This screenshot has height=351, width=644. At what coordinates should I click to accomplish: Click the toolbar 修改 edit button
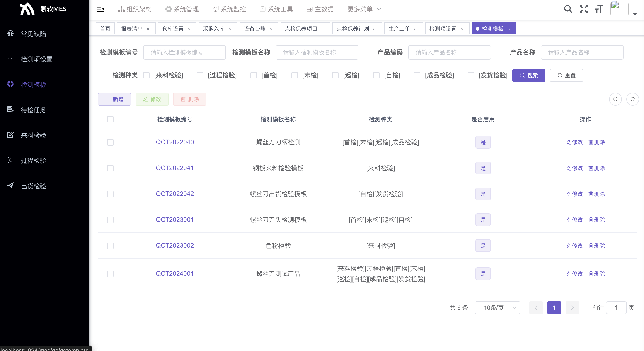pos(152,99)
